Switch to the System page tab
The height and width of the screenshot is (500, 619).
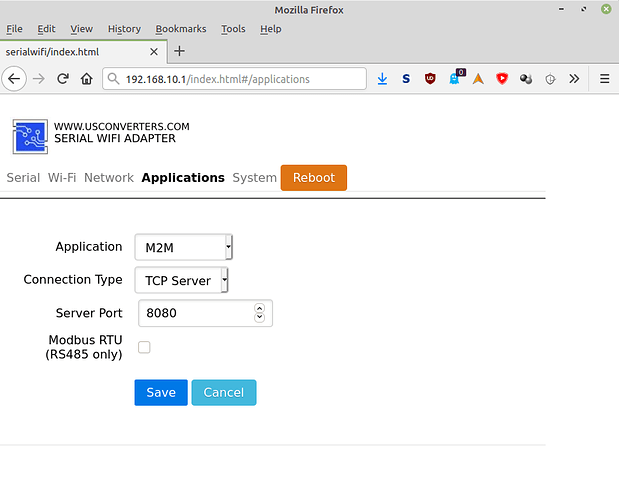254,178
